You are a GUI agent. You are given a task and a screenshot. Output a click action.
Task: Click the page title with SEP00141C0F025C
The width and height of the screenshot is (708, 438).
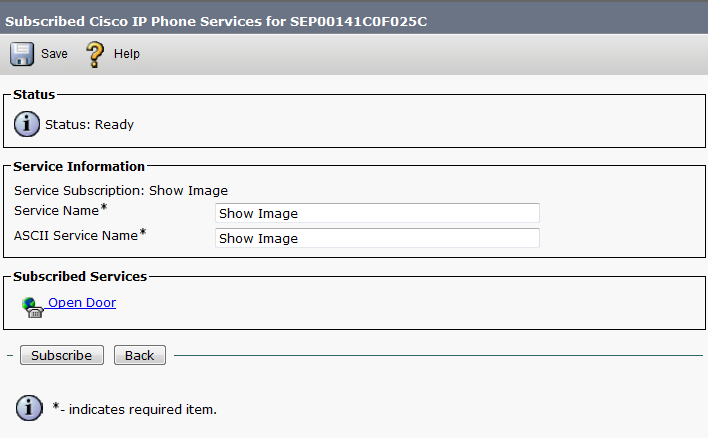[214, 21]
